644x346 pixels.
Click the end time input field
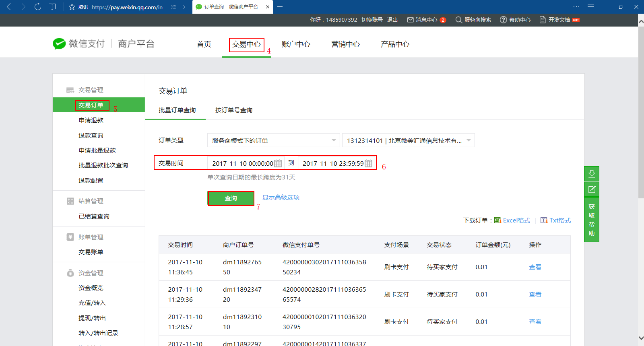pos(336,163)
